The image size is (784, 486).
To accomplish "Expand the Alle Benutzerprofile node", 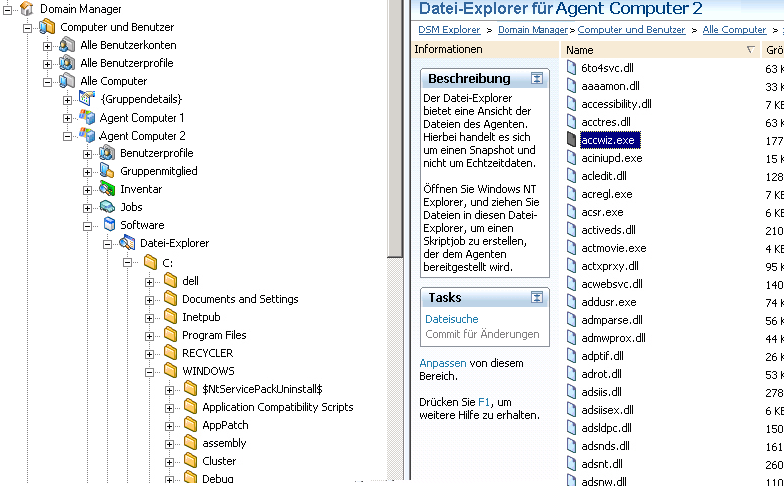I will coord(48,64).
